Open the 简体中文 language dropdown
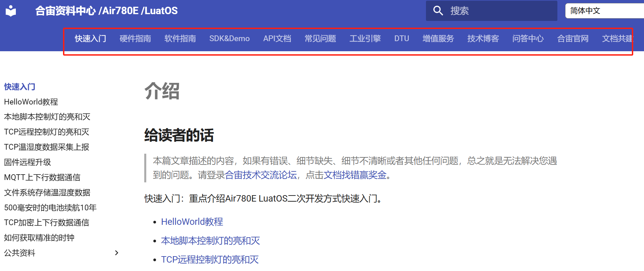Image resolution: width=644 pixels, height=271 pixels. [x=604, y=11]
